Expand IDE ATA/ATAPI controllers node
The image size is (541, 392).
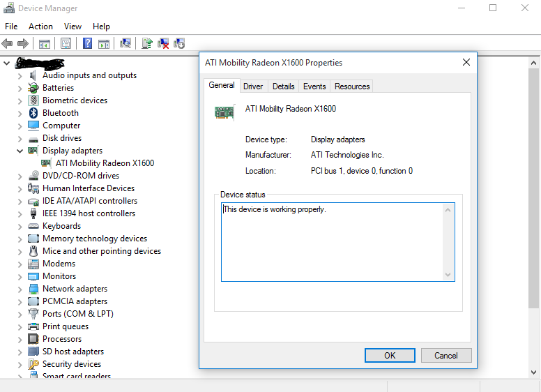click(20, 202)
